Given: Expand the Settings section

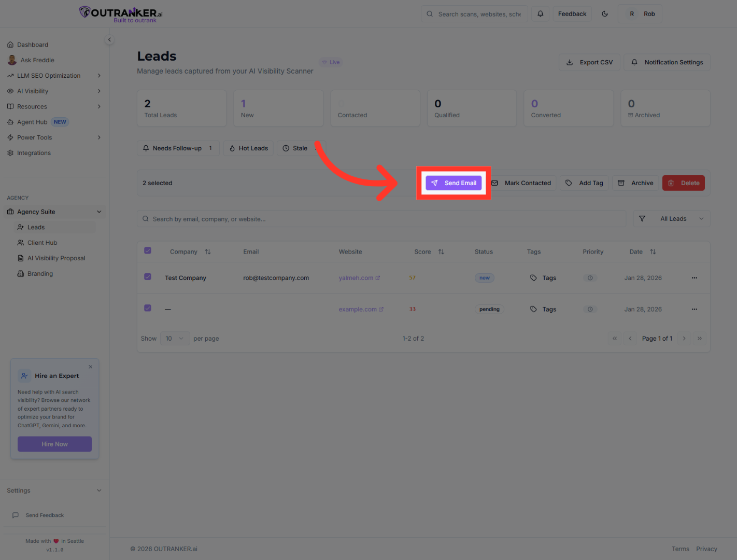Looking at the screenshot, I should (55, 491).
